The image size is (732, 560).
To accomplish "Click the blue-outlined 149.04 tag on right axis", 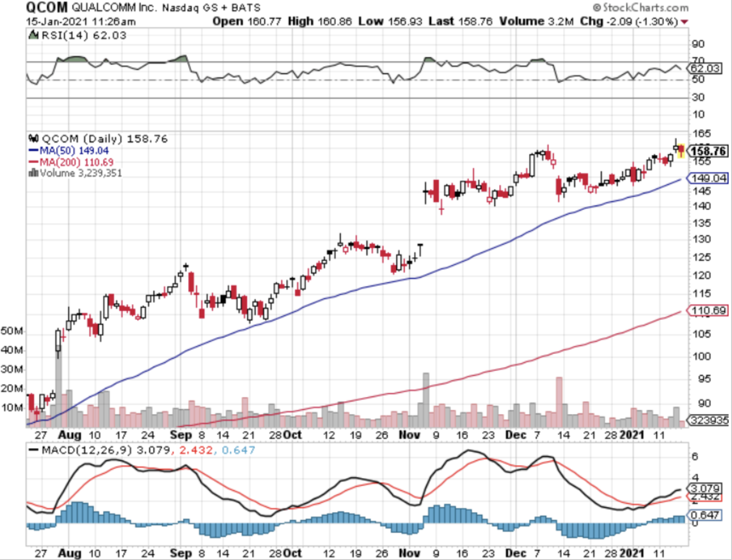I will [x=708, y=178].
